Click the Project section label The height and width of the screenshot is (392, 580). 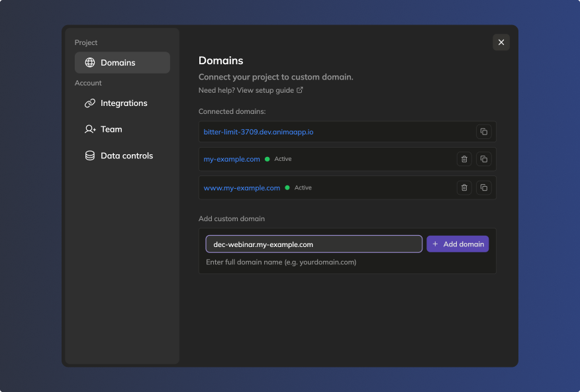86,42
